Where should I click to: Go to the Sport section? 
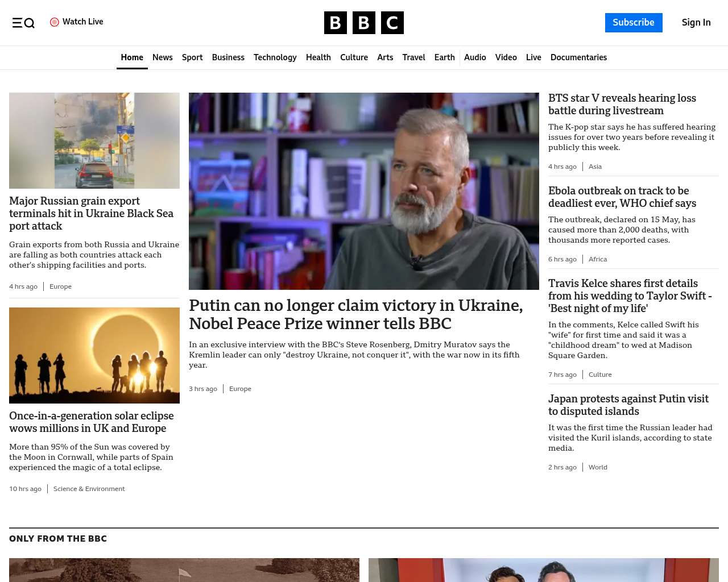point(192,57)
